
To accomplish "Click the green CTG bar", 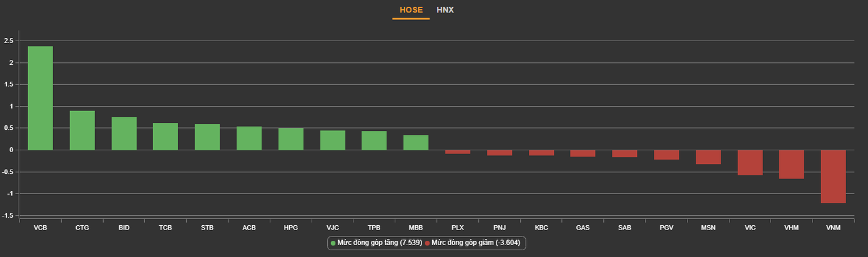I will tap(82, 130).
